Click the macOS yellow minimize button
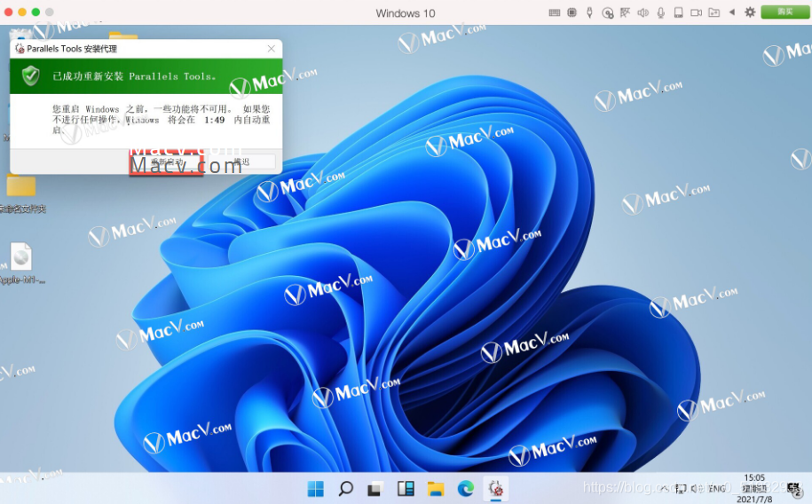The image size is (812, 504). pyautogui.click(x=22, y=12)
